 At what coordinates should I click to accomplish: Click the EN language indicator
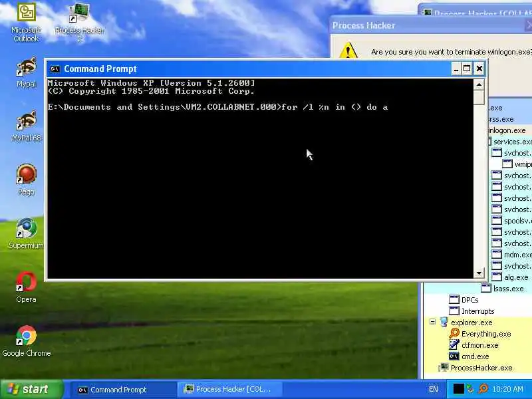tap(434, 389)
